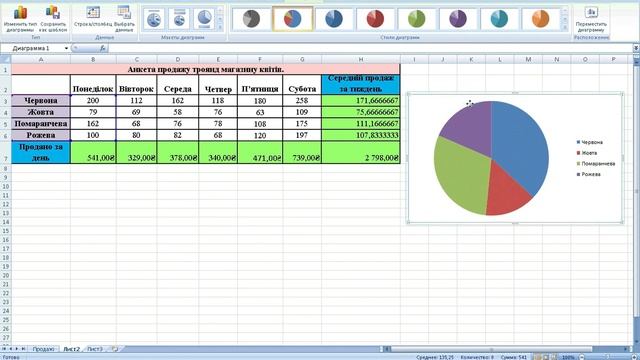Switch to the Лист3 sheet tab
The height and width of the screenshot is (360, 640).
pos(95,349)
